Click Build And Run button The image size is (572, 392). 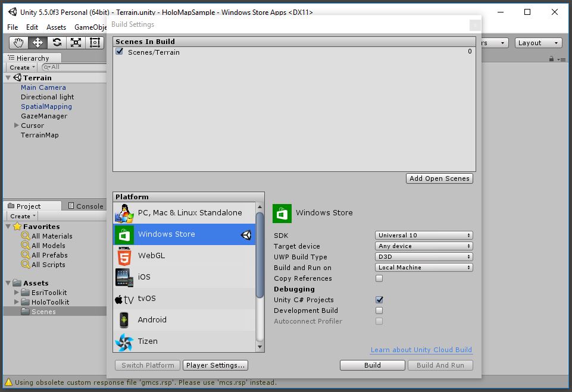(x=440, y=365)
